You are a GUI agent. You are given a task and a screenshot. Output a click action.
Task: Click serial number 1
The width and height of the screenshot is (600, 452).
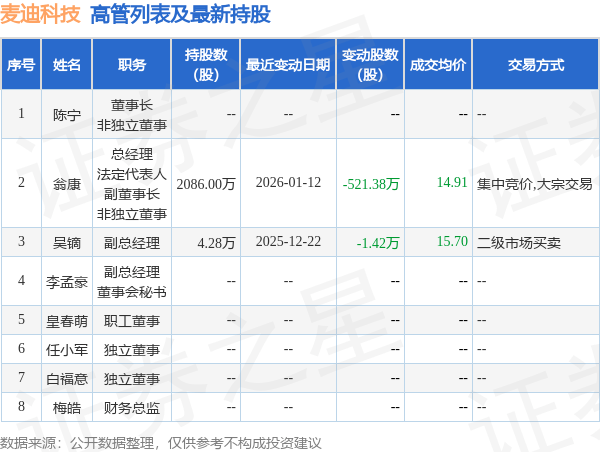tap(21, 113)
